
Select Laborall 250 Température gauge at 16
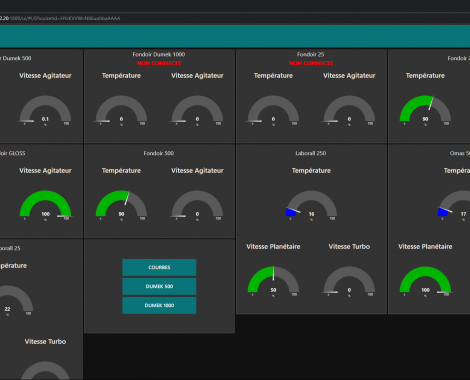(x=311, y=206)
